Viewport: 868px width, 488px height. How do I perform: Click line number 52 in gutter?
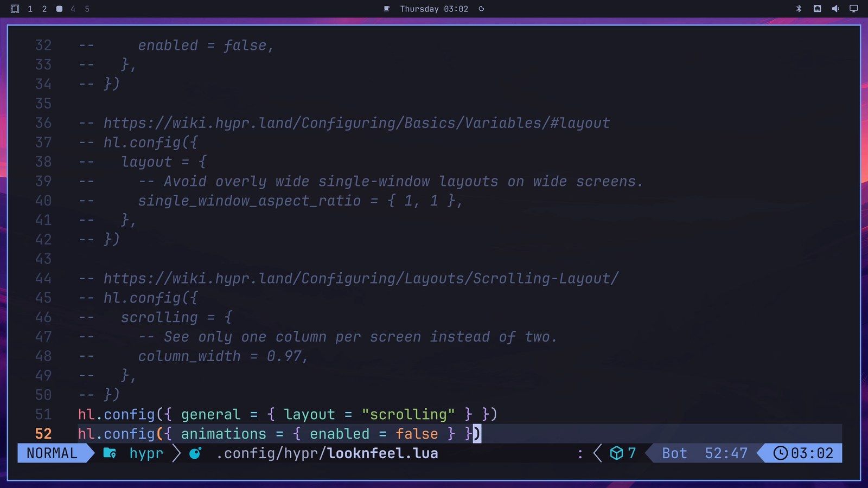click(x=43, y=434)
